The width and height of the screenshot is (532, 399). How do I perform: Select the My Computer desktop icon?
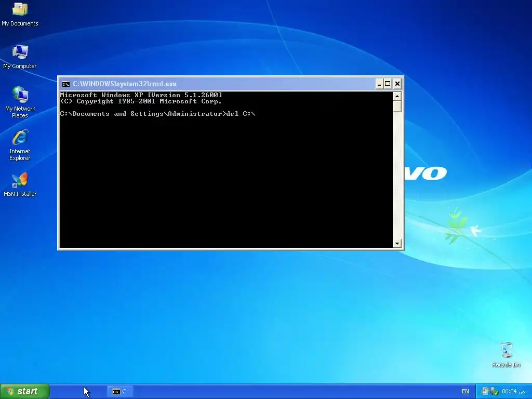20,57
